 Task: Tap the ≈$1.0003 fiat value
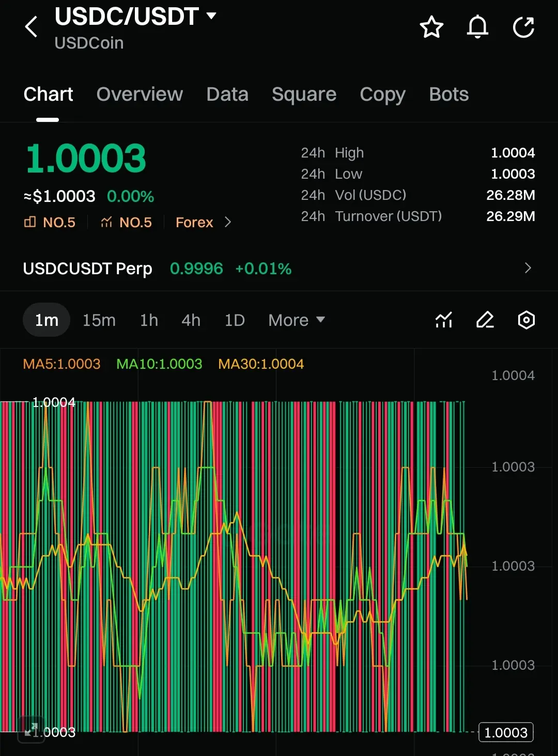[59, 196]
